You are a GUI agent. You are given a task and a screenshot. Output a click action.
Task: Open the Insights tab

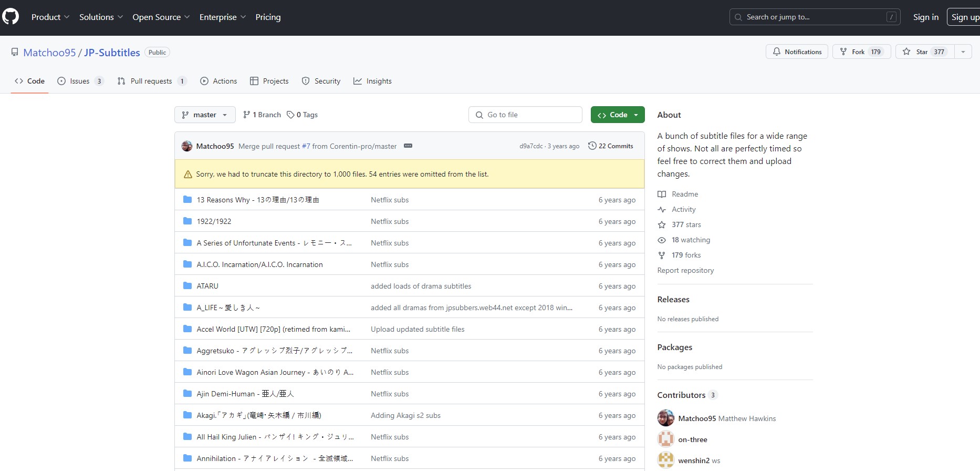(x=372, y=81)
